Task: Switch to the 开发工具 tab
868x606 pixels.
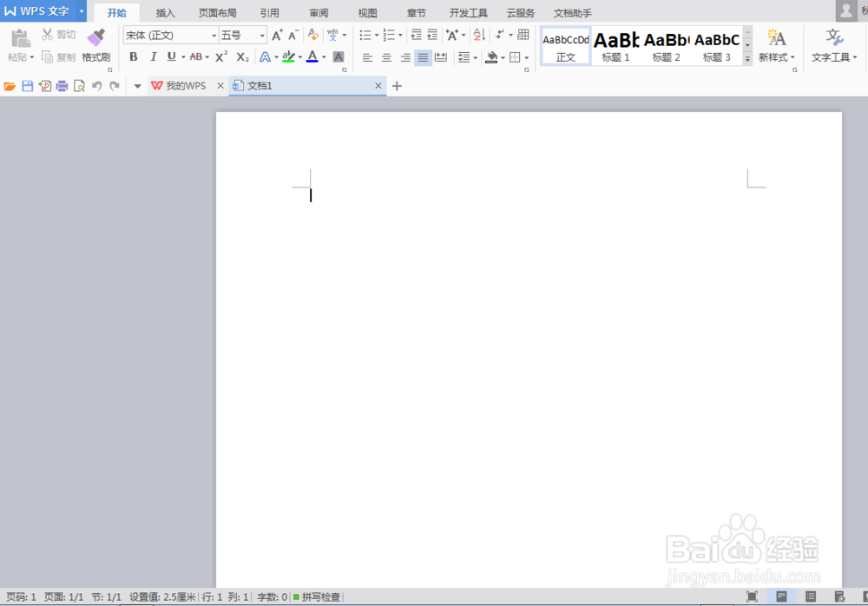Action: [x=469, y=13]
